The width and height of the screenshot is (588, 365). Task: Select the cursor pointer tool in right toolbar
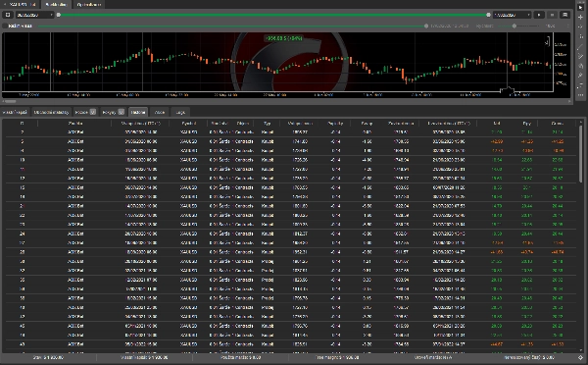click(x=580, y=8)
